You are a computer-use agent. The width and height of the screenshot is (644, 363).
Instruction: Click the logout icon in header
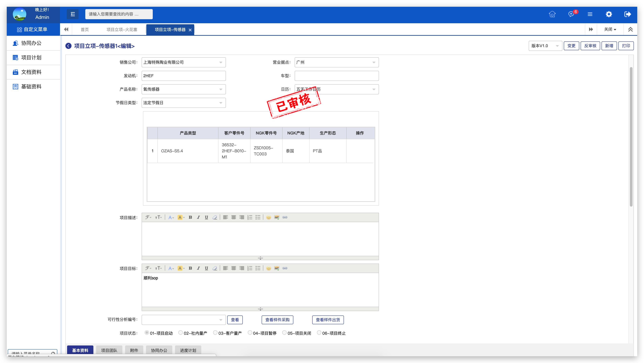click(627, 14)
